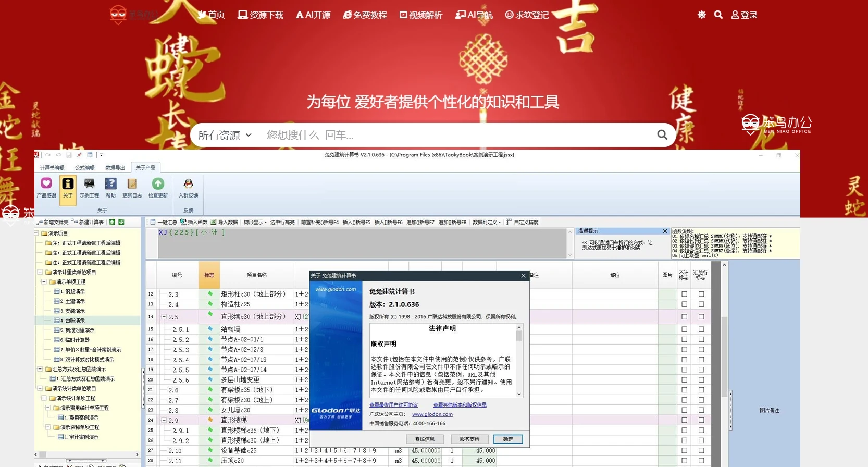Tick 汇总行标志 checkbox for row 18
This screenshot has height=467, width=868.
click(701, 360)
